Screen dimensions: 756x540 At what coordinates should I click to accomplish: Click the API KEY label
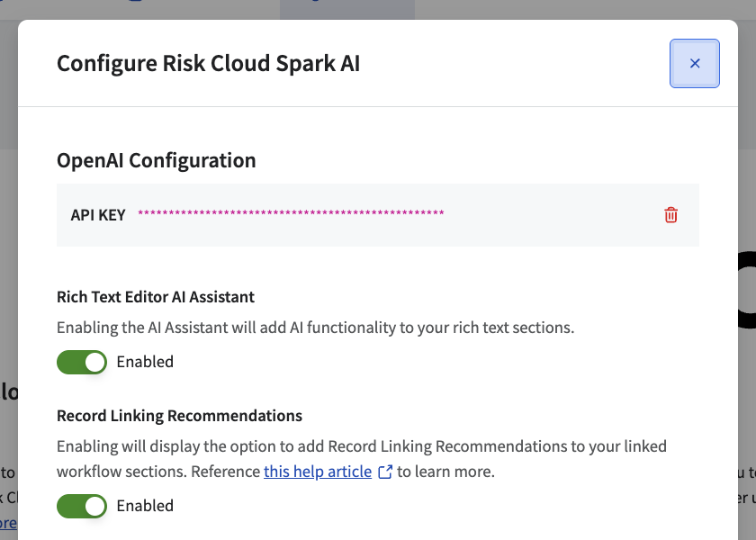tap(98, 215)
